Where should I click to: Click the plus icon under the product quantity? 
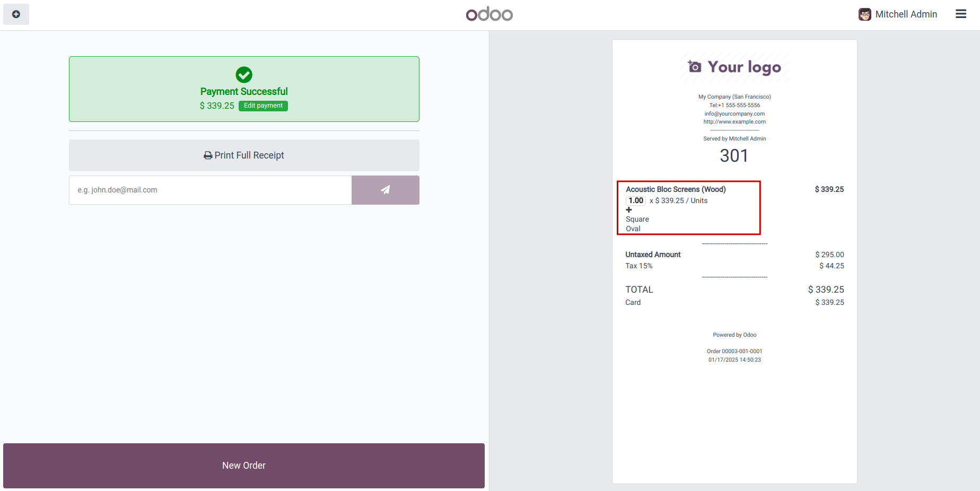pyautogui.click(x=629, y=210)
